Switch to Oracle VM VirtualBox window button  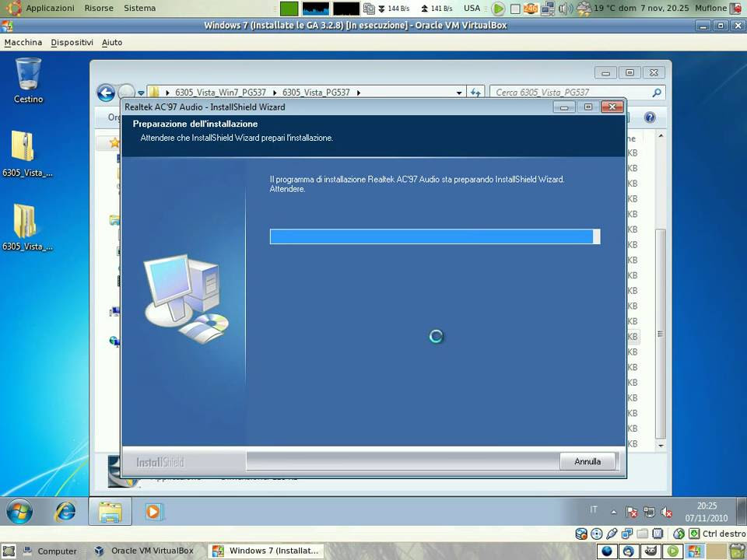click(146, 551)
